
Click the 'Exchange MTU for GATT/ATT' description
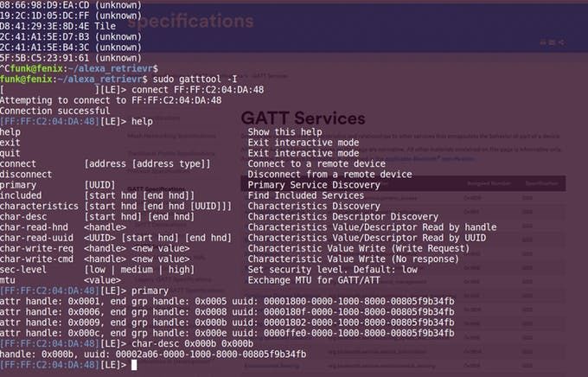tap(314, 280)
